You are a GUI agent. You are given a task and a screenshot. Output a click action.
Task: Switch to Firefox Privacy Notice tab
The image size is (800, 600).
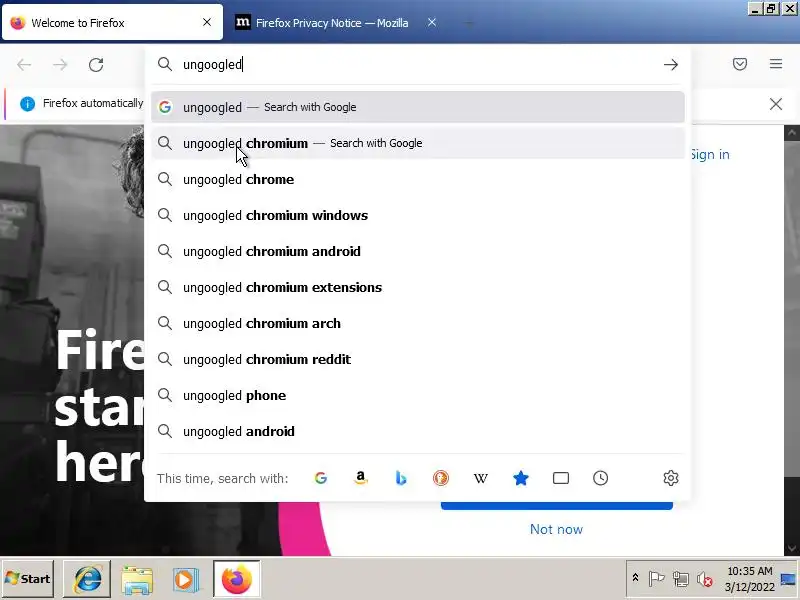tap(337, 22)
